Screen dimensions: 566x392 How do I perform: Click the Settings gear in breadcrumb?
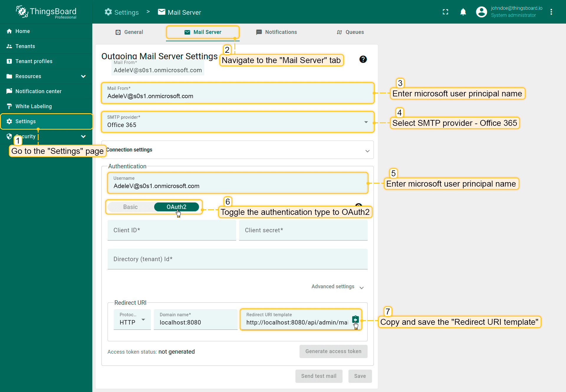(108, 12)
